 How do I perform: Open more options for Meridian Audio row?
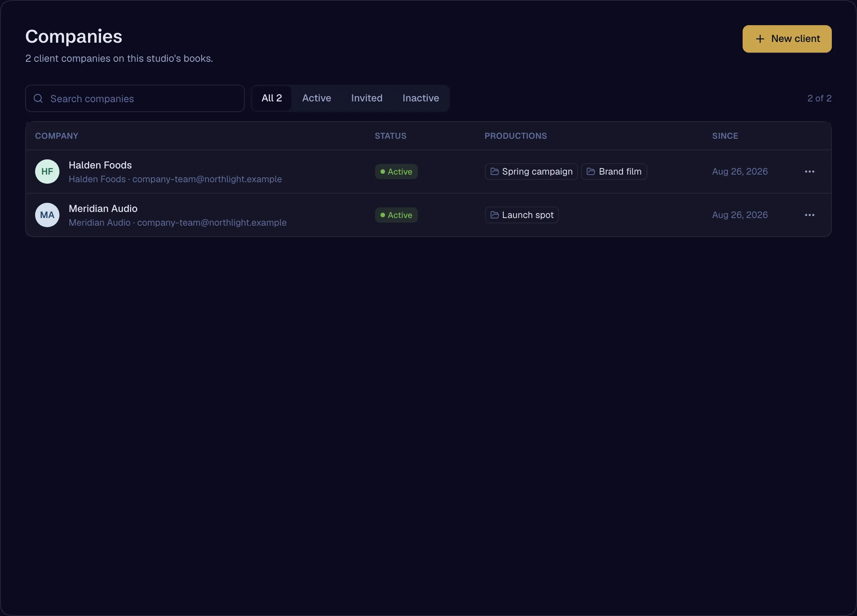[809, 215]
